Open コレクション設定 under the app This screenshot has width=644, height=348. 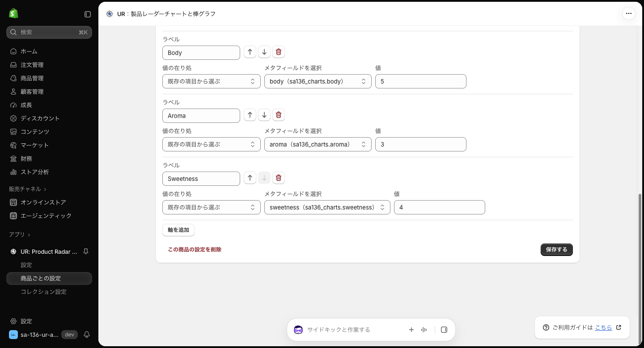click(x=49, y=292)
